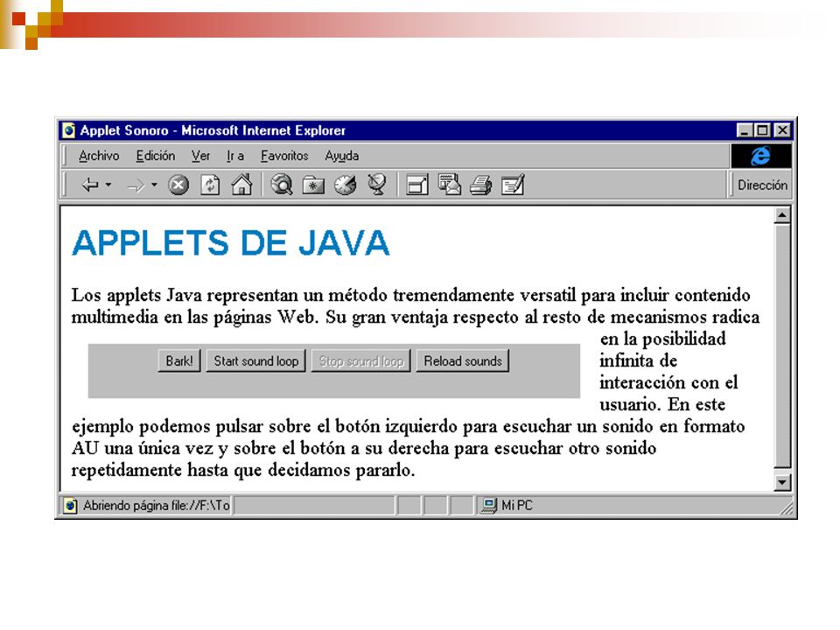Click the Start sound loop button
The width and height of the screenshot is (840, 630).
256,360
